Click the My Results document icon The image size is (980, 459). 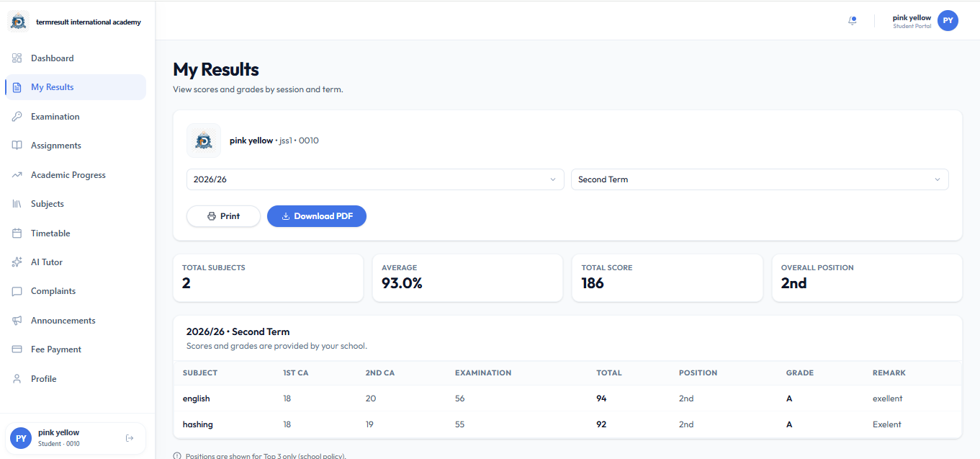[x=17, y=87]
